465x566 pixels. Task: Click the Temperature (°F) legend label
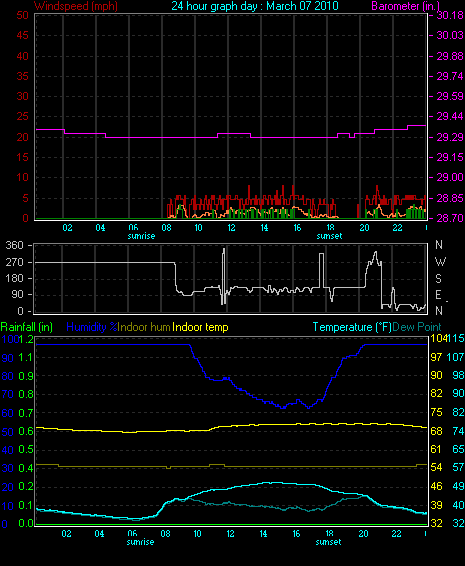tap(352, 327)
